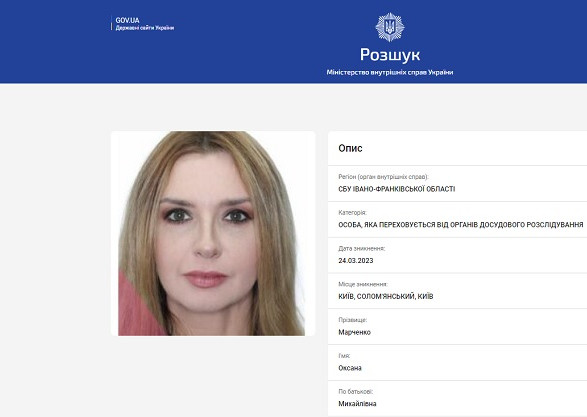Select КИЇВ, СОЛОМ'ЯНСЬКИЙ, КИЇВ value
Viewport: 587px width, 417px height.
pos(386,296)
